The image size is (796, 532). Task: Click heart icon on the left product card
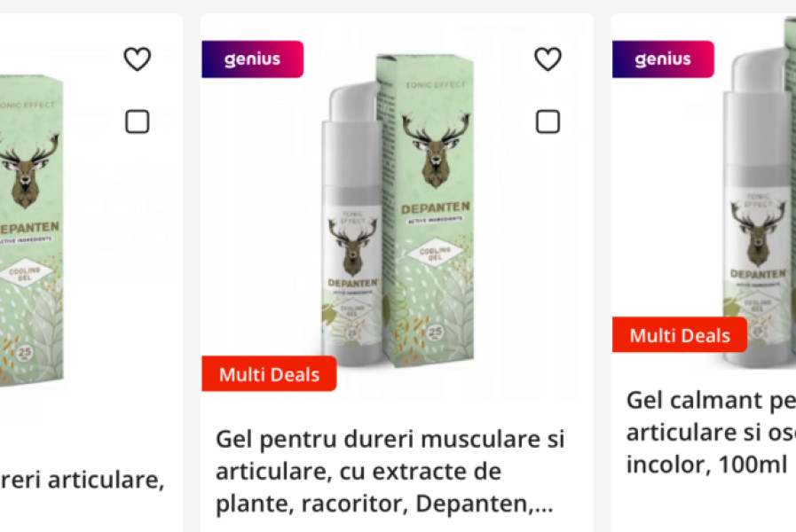137,59
